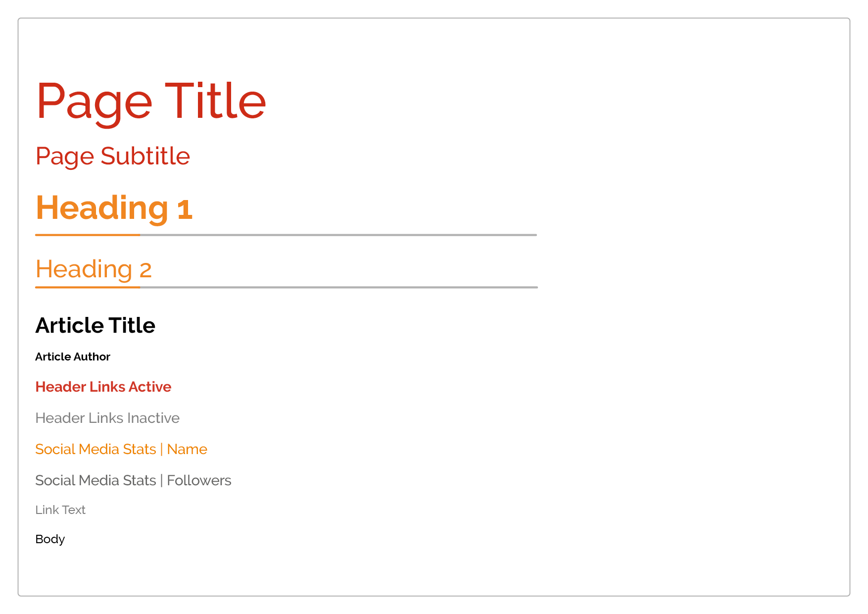This screenshot has height=614, width=868.
Task: Select the Page Subtitle sample
Action: coord(113,156)
